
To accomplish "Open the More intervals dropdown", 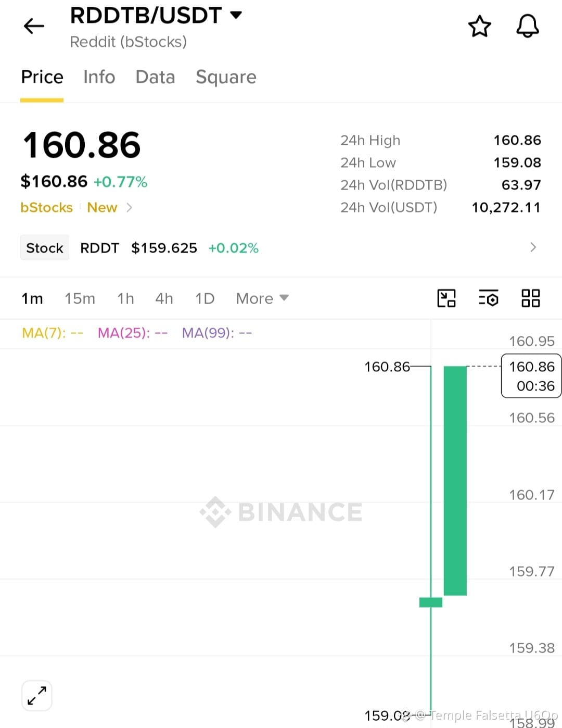I will point(262,298).
